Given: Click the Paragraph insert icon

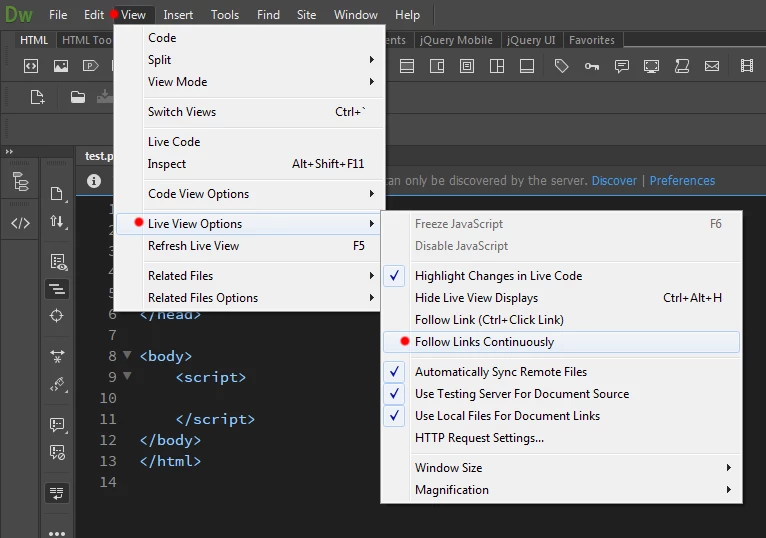Looking at the screenshot, I should point(90,66).
